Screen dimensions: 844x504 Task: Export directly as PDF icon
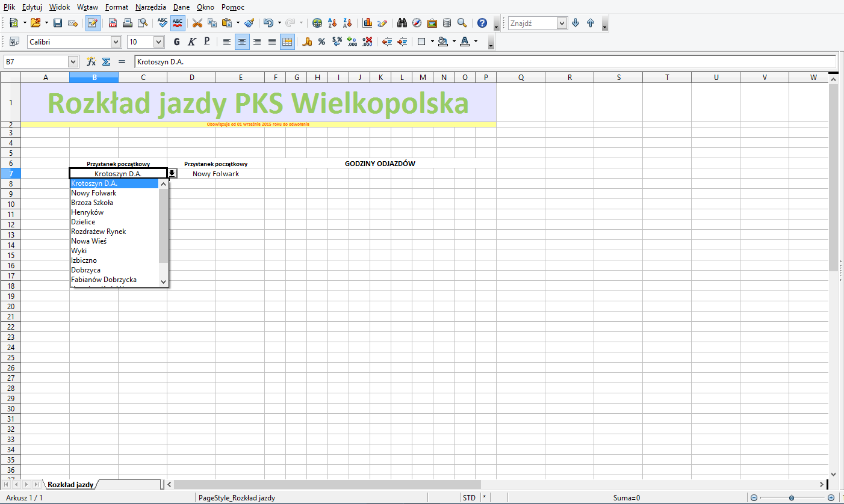coord(113,23)
